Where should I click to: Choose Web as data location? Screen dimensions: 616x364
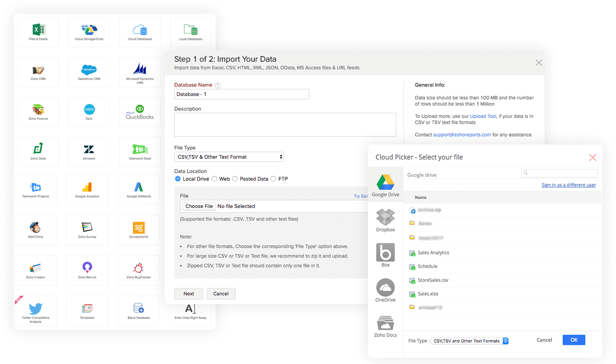[x=214, y=179]
